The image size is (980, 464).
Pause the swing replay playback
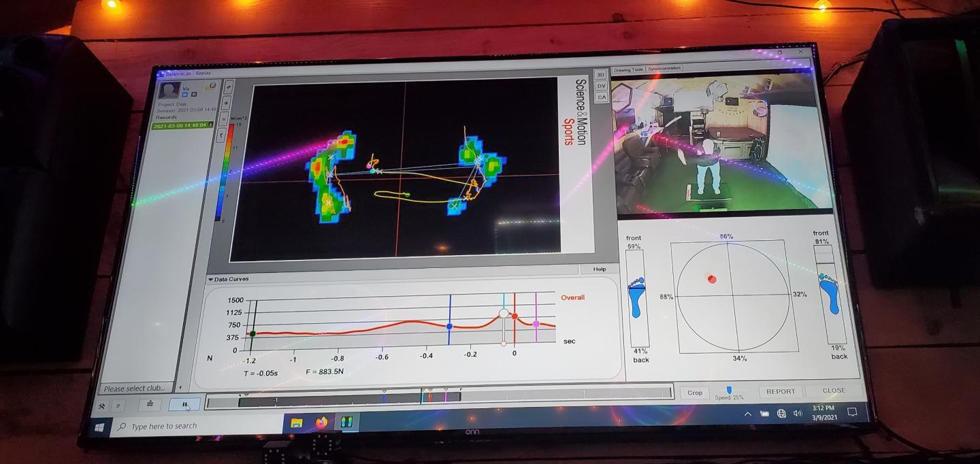(184, 405)
